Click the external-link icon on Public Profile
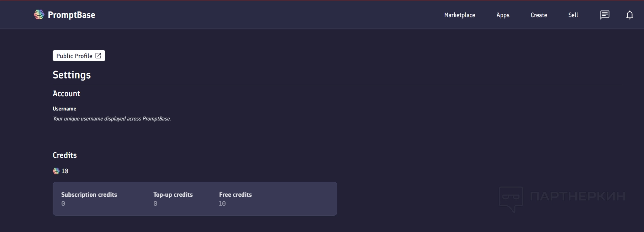The width and height of the screenshot is (644, 232). [98, 56]
